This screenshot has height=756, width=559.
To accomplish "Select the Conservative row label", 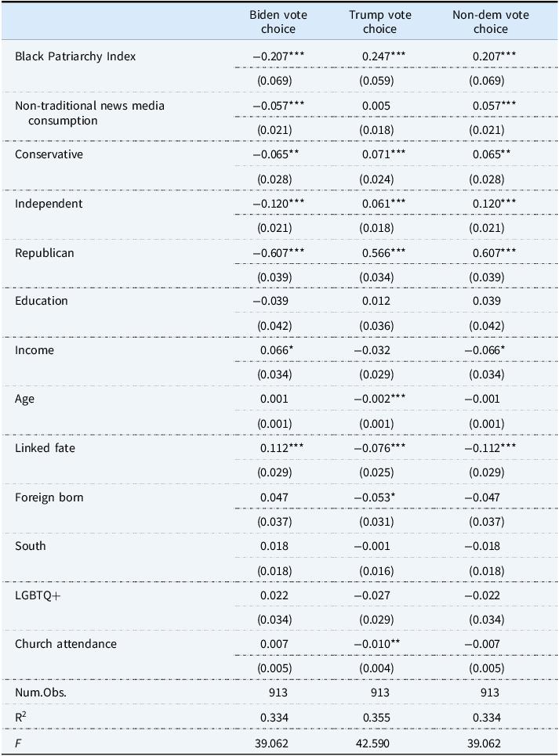I will 49,154.
